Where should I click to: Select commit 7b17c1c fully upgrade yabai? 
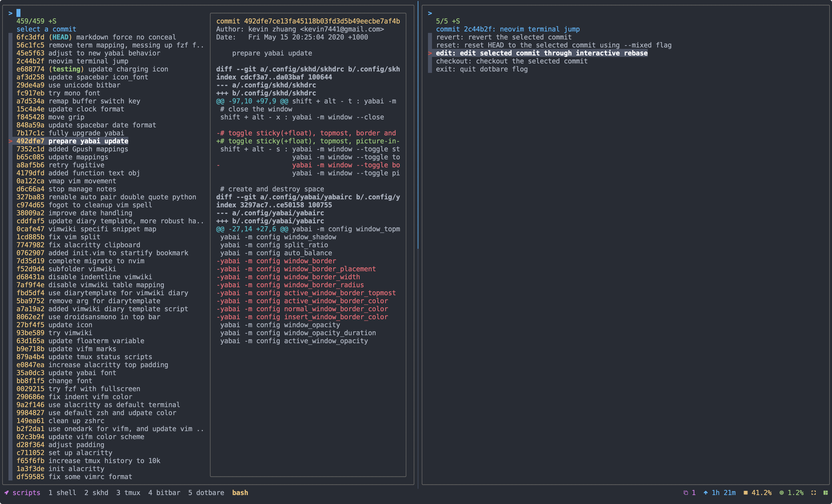70,133
